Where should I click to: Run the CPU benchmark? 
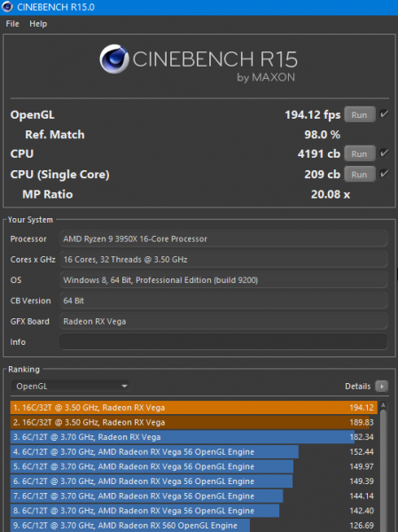tap(359, 153)
